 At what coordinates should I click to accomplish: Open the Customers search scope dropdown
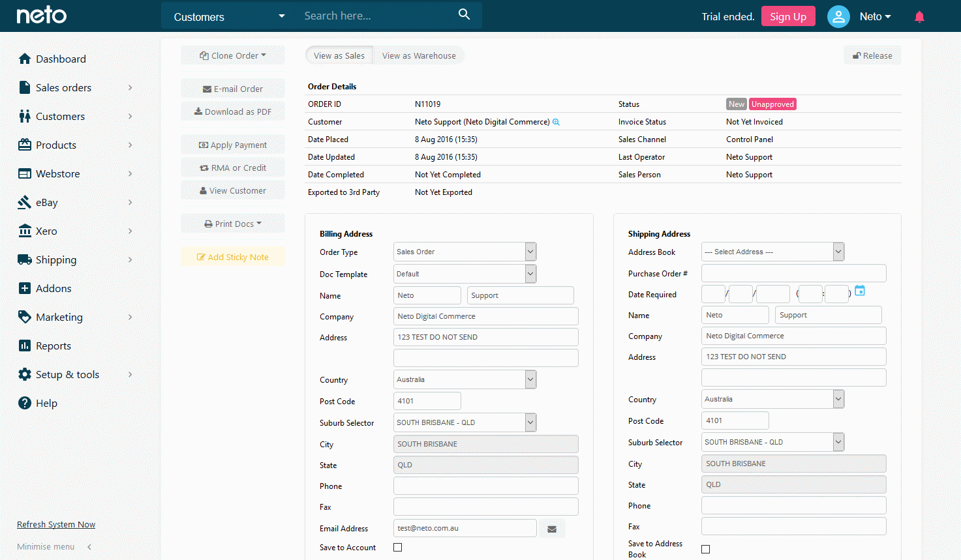point(229,16)
